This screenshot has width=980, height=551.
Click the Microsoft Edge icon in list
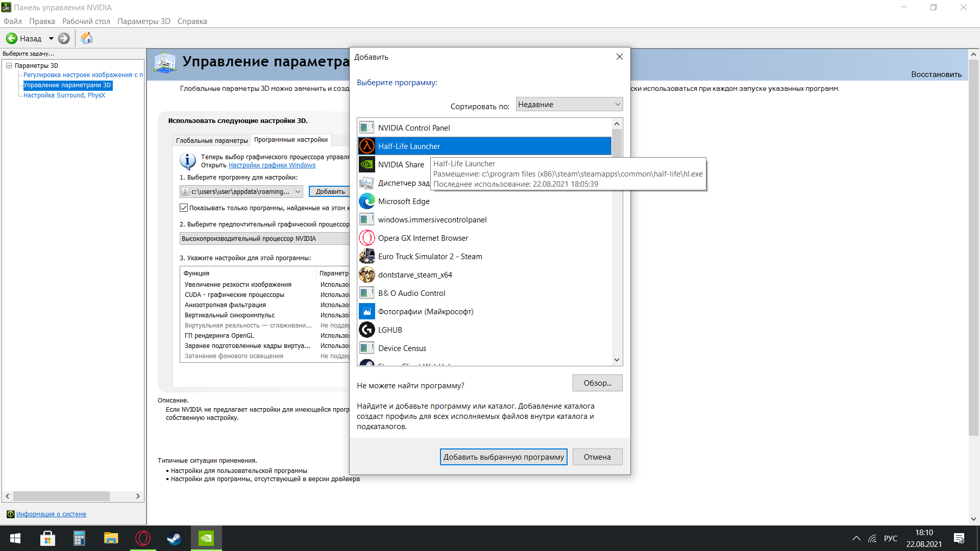[366, 202]
